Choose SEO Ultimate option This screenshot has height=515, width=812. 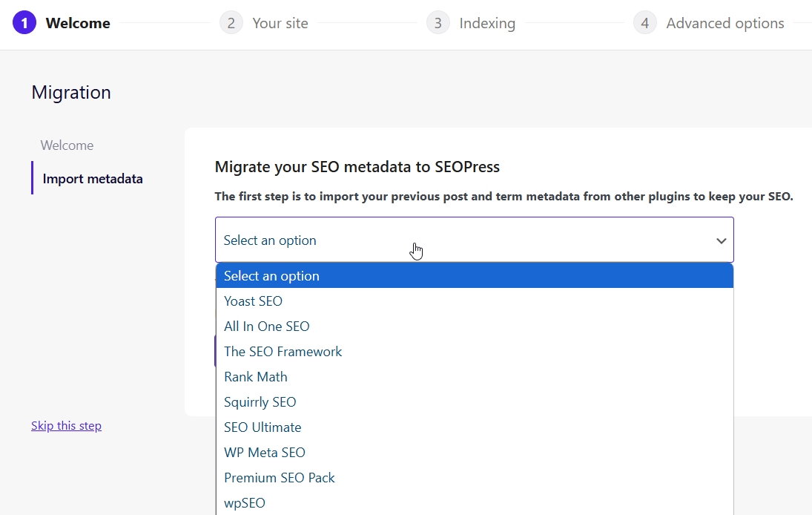click(x=263, y=427)
